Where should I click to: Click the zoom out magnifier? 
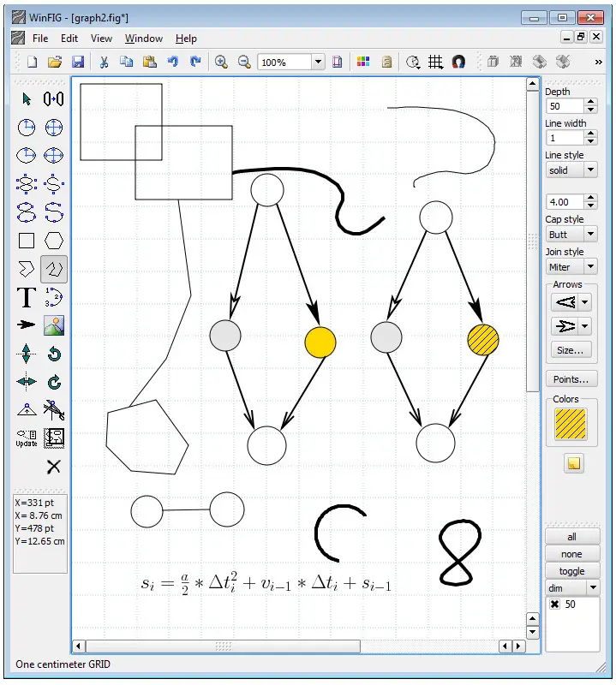244,62
